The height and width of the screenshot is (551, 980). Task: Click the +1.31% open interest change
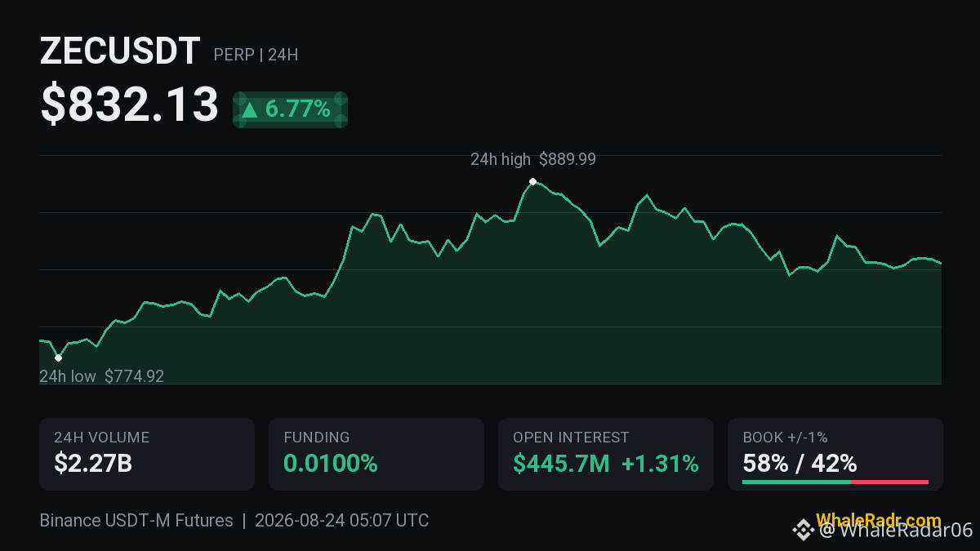point(660,464)
